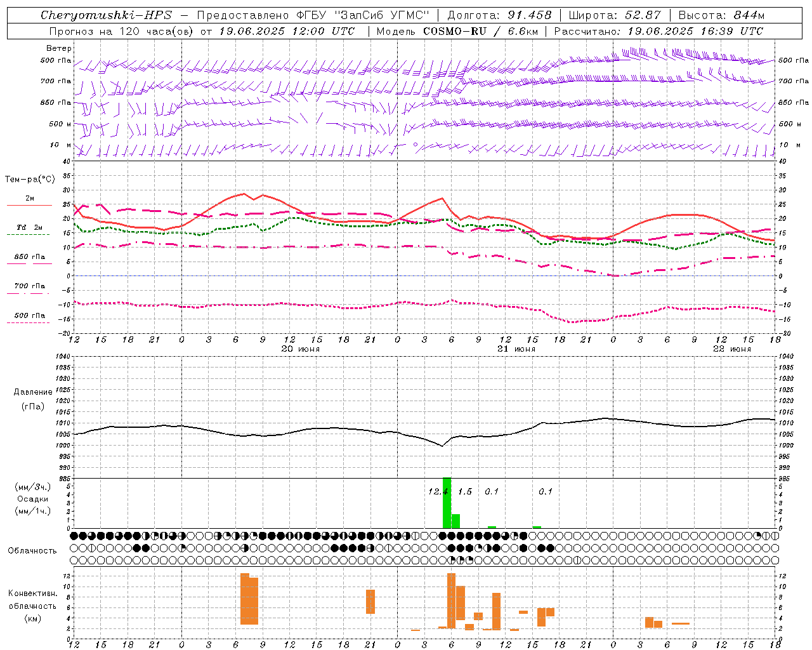Click the Долгота: 91.458 value
This screenshot has height=650, width=812.
click(x=499, y=15)
